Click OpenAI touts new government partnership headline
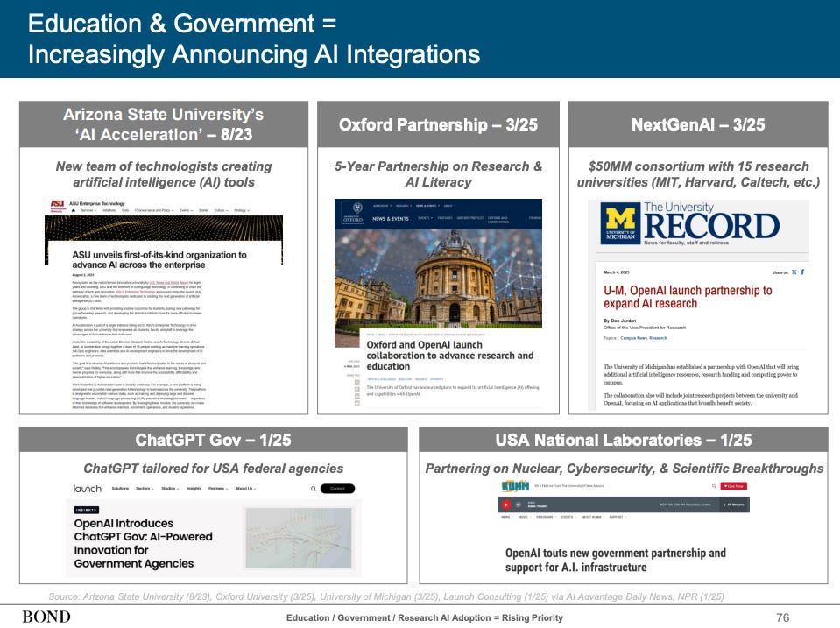The height and width of the screenshot is (628, 840). [616, 560]
